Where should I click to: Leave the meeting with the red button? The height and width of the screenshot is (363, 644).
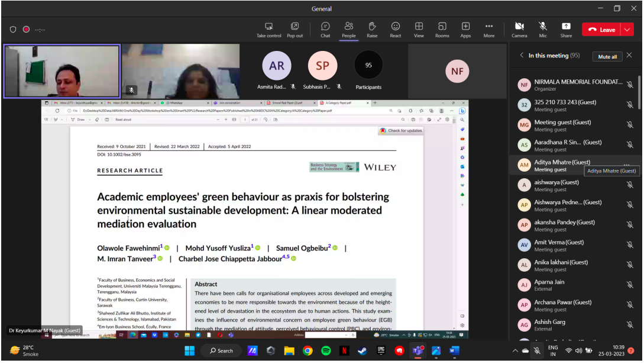point(601,30)
